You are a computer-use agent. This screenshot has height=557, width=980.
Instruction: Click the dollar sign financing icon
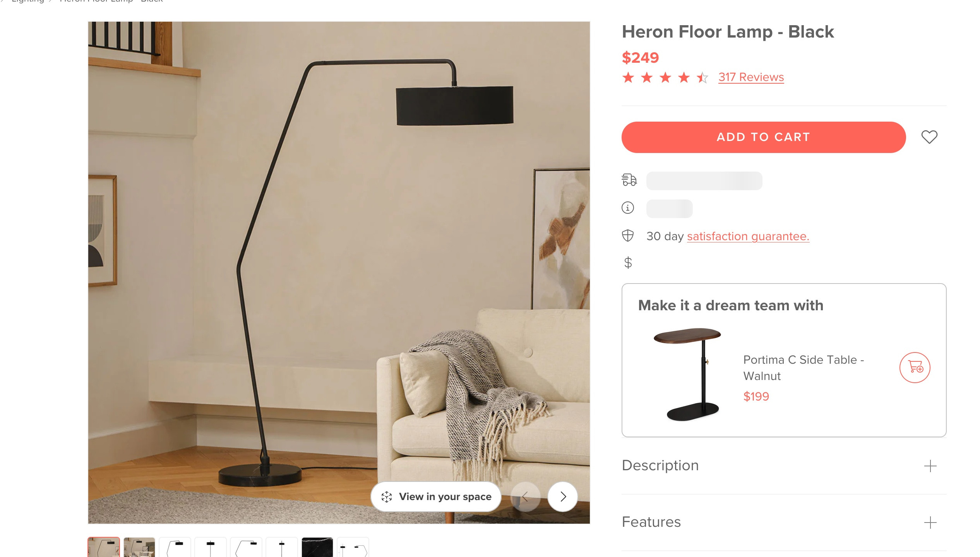[x=628, y=263]
